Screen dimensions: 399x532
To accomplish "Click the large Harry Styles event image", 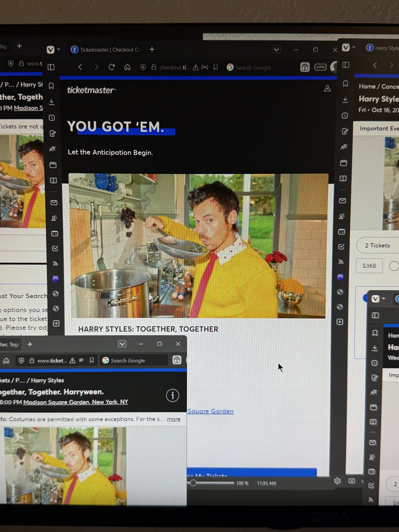I will click(x=198, y=246).
